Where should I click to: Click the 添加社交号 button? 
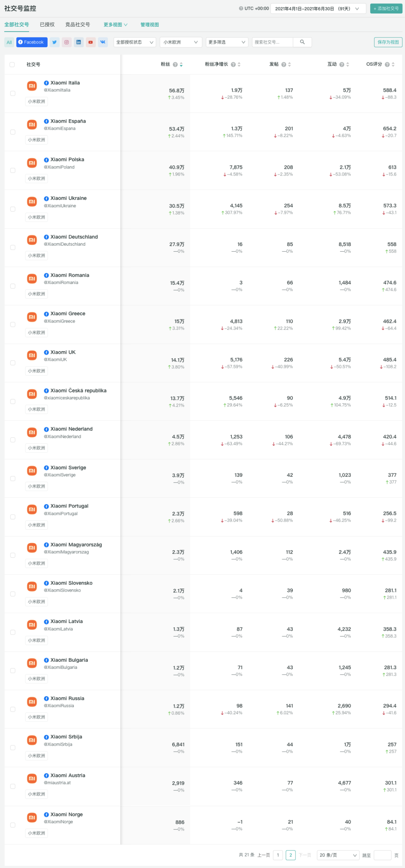tap(386, 9)
